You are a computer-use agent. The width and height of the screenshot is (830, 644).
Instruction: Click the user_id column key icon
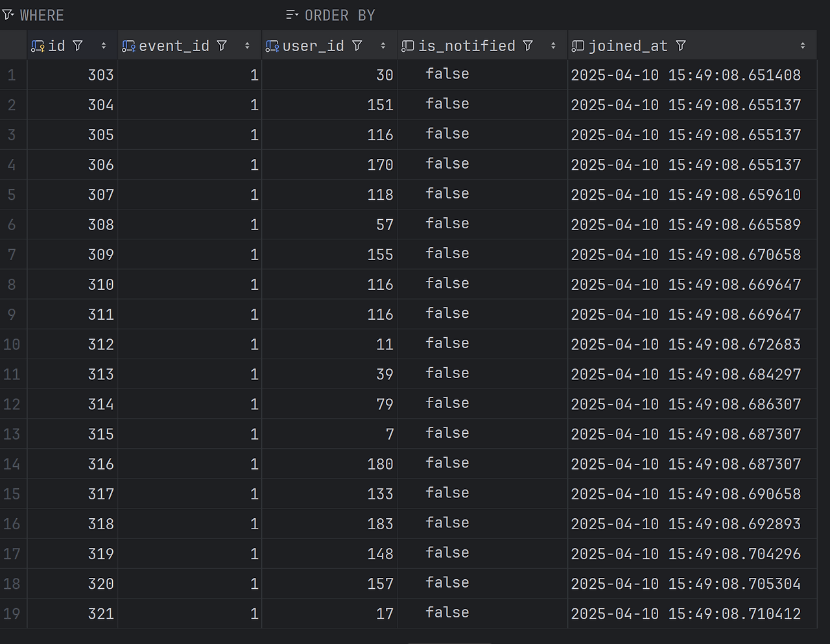pyautogui.click(x=272, y=46)
